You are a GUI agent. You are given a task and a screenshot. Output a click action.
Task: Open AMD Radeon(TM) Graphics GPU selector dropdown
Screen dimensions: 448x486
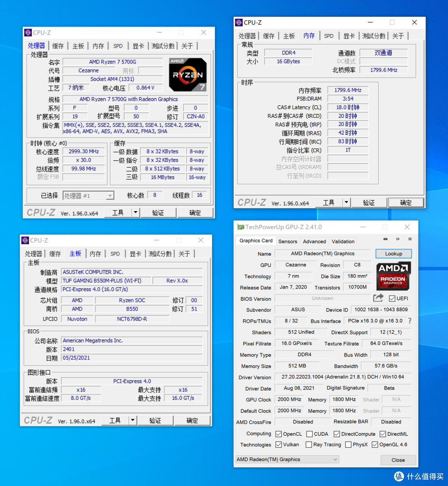tap(287, 459)
